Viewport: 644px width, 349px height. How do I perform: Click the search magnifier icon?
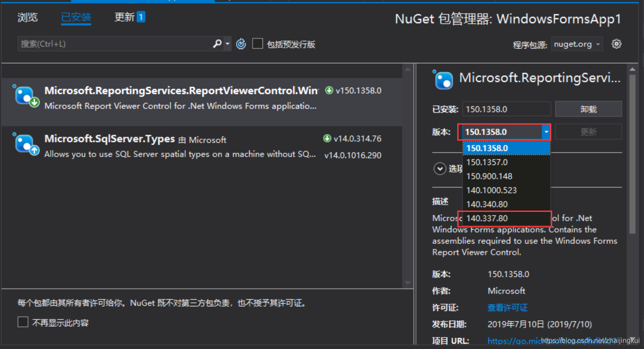(217, 44)
